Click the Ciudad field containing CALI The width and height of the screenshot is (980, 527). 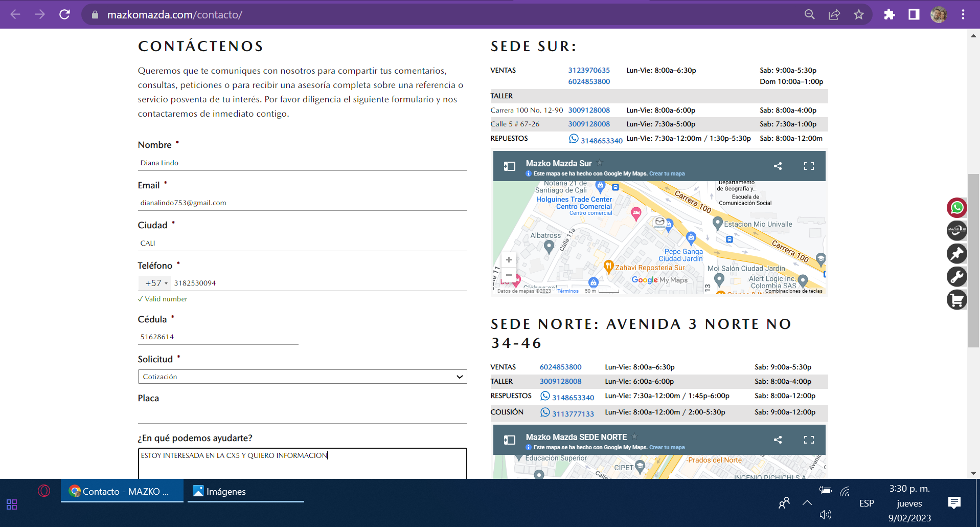[303, 243]
